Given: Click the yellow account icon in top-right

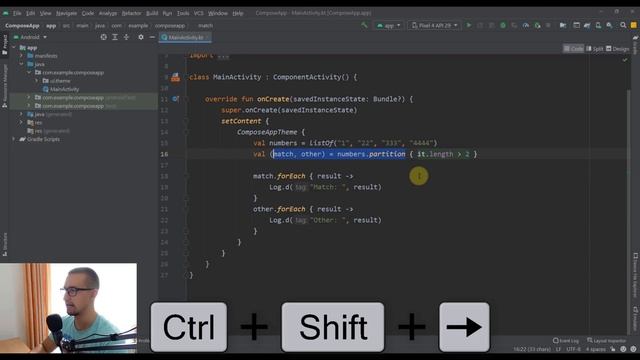Looking at the screenshot, I should click(633, 25).
